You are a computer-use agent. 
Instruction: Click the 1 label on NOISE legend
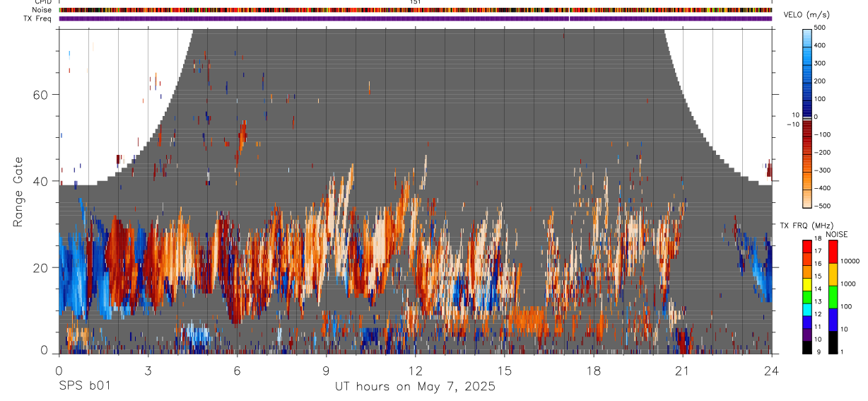842,352
